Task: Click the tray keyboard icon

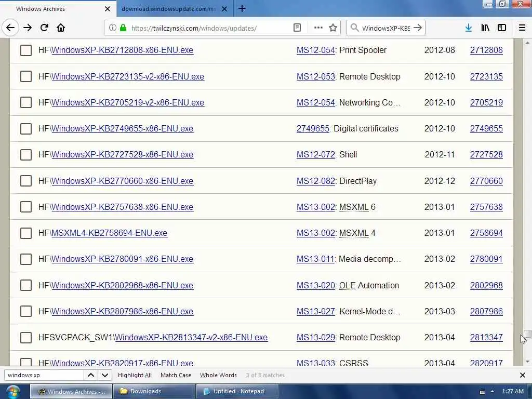Action: click(x=482, y=392)
